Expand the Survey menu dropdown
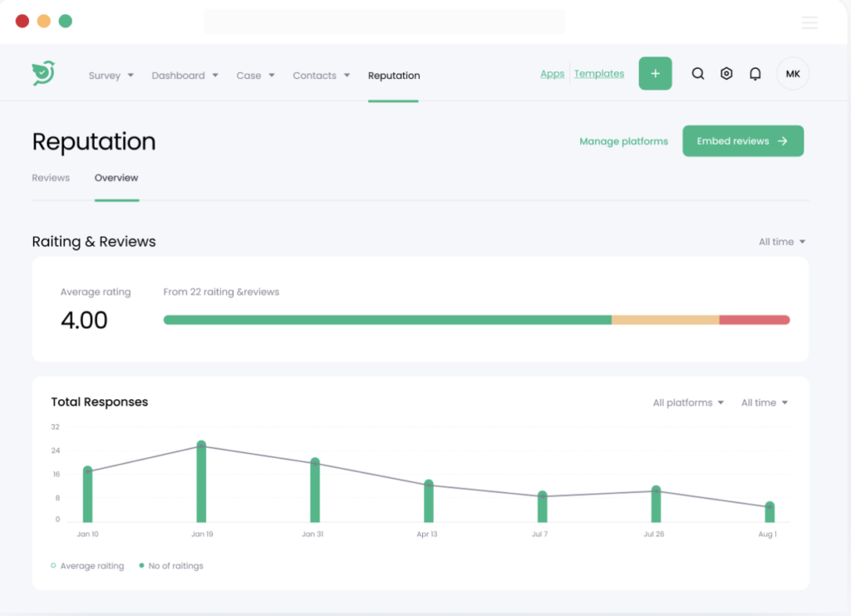This screenshot has height=616, width=851. pos(111,75)
